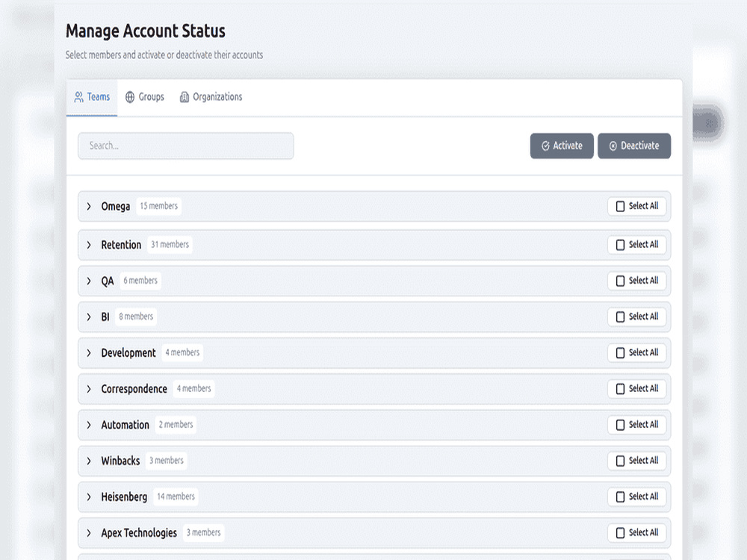Click the Omega team name
747x560 pixels.
(115, 207)
